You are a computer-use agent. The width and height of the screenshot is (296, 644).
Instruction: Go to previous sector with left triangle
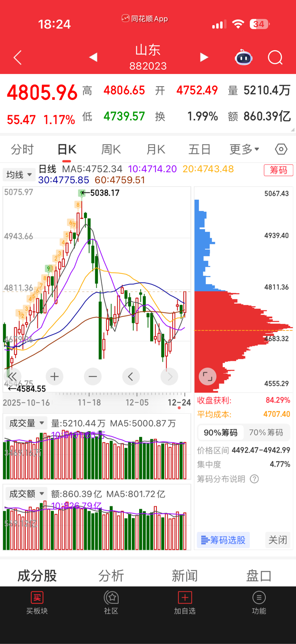93,57
